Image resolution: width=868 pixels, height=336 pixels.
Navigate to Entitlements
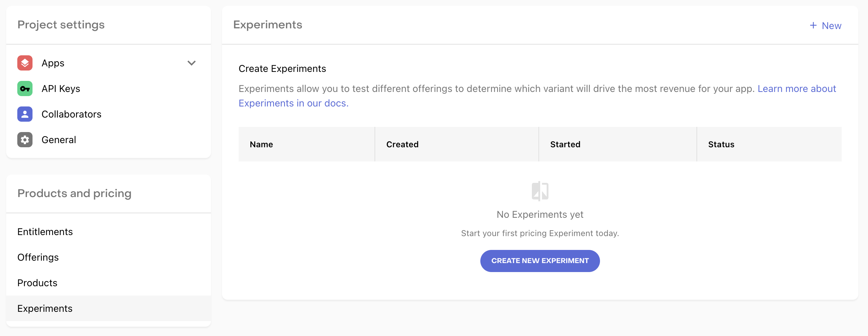[x=45, y=232]
